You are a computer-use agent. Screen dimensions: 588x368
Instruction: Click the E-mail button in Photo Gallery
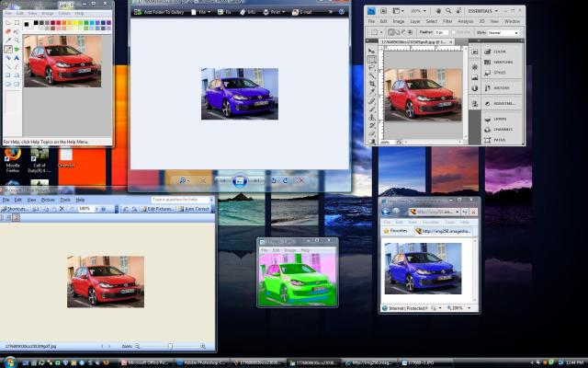(302, 12)
